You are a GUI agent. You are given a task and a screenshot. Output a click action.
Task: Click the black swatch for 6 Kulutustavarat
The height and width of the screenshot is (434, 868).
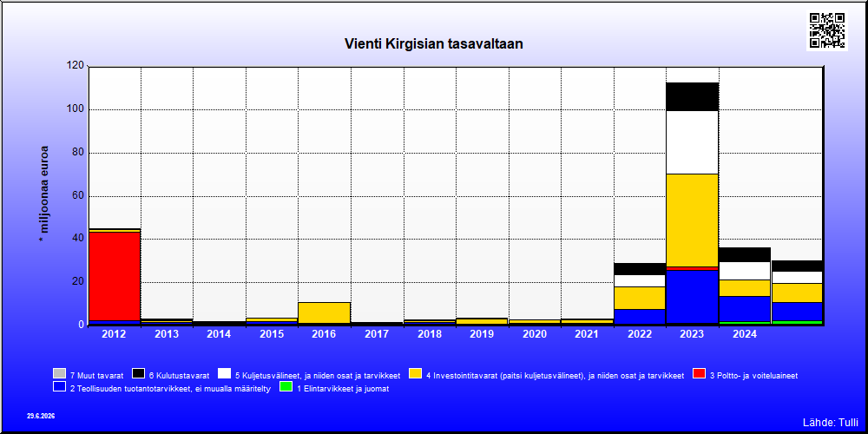(x=138, y=373)
